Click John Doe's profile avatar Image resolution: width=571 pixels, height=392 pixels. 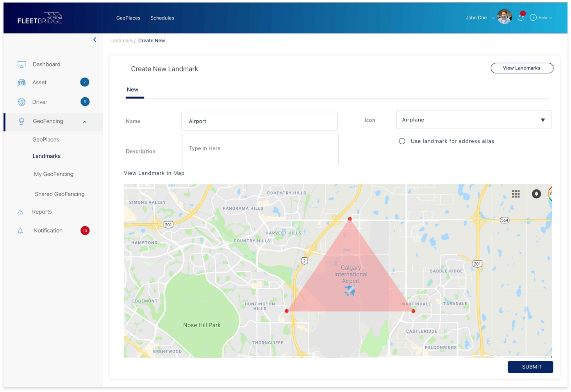click(x=504, y=17)
